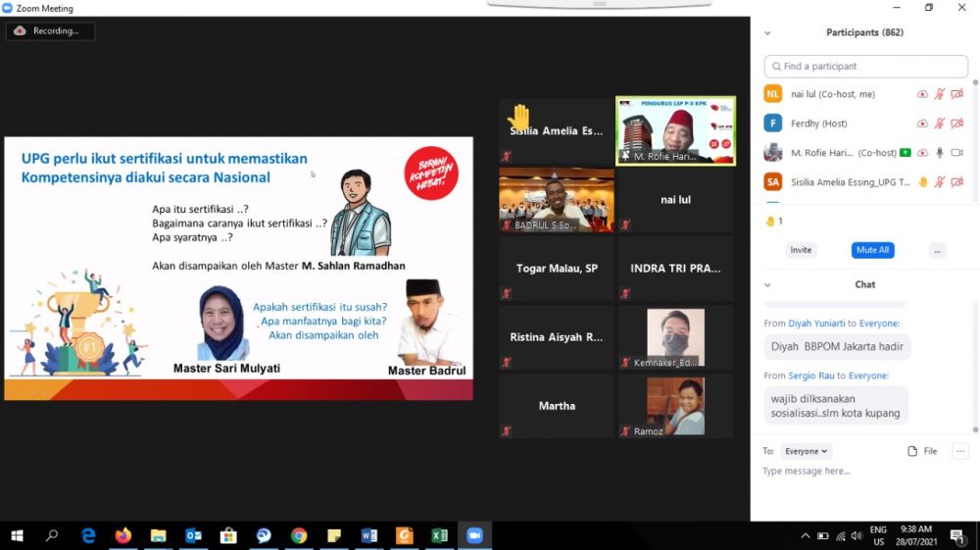Open the chat more options (…) menu

pyautogui.click(x=960, y=451)
